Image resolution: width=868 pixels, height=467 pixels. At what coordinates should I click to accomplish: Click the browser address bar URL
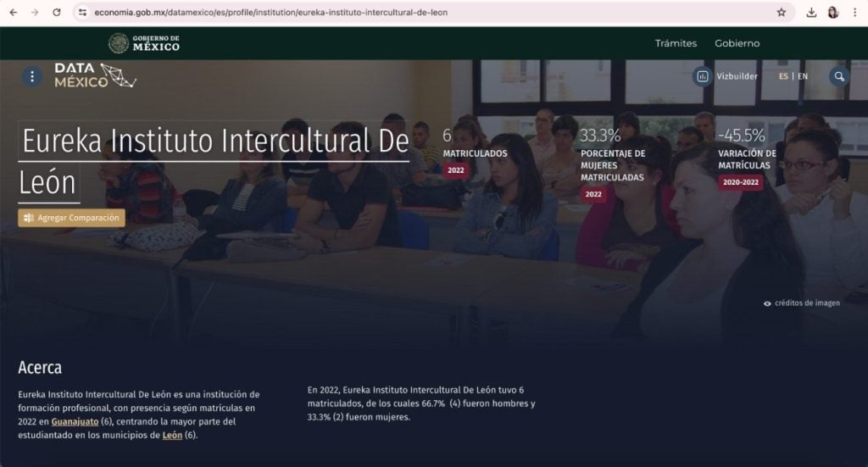(271, 13)
